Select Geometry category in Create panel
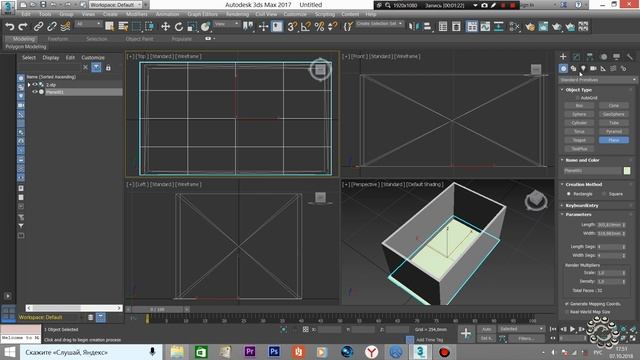 tap(563, 69)
